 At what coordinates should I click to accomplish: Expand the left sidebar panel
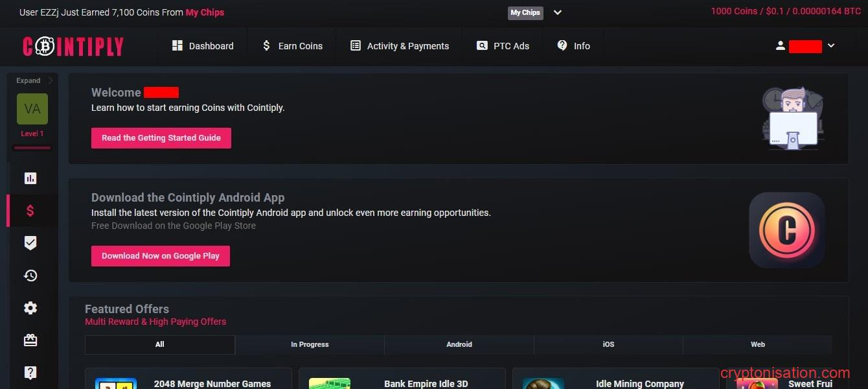point(34,80)
